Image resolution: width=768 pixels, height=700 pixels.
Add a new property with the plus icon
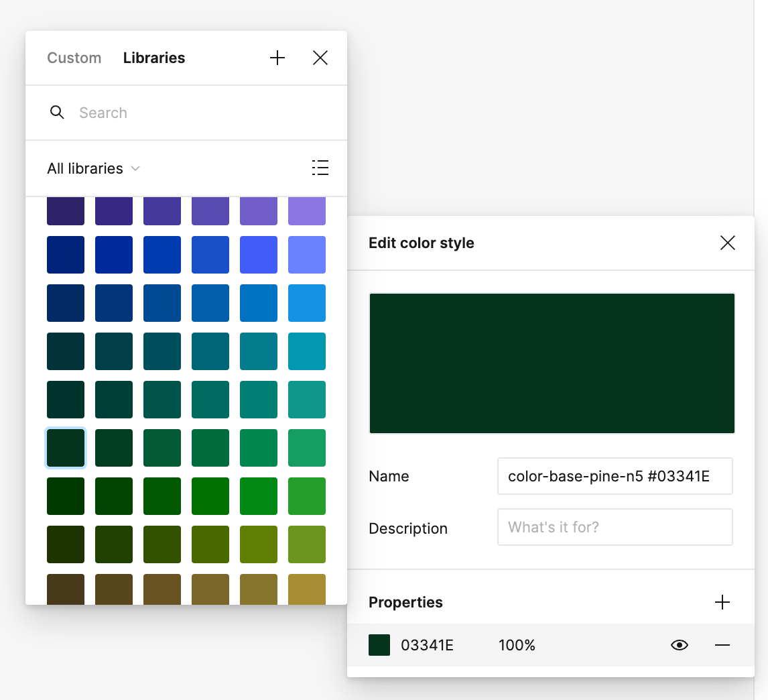click(x=722, y=602)
